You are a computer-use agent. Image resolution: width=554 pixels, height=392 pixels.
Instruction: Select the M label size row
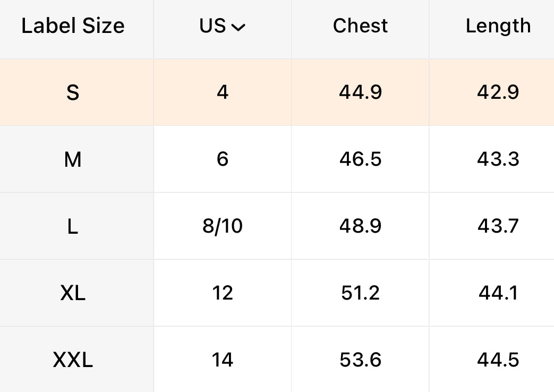click(73, 159)
